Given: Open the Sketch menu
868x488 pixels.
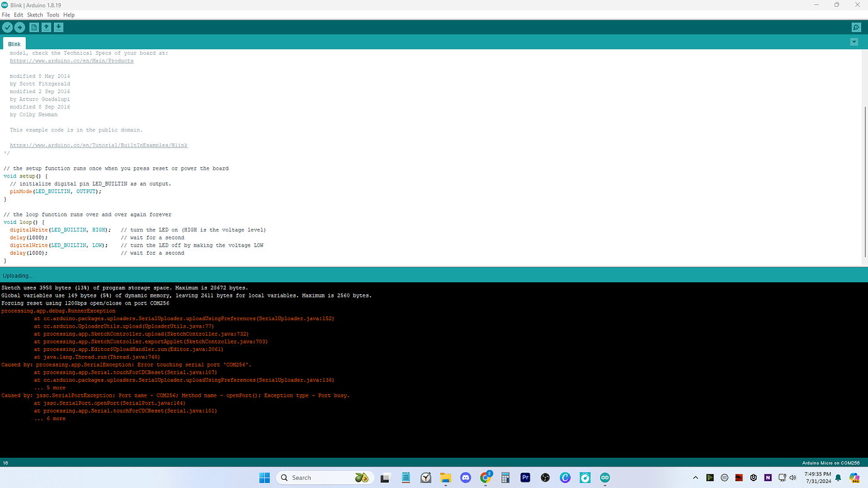Looking at the screenshot, I should [35, 14].
